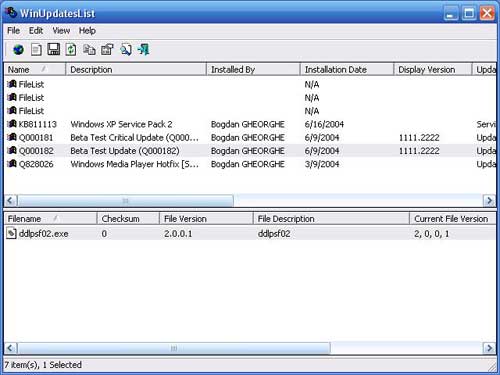The height and width of the screenshot is (375, 500).
Task: Click '7 item(s), 1 Selected' status text
Action: click(43, 365)
